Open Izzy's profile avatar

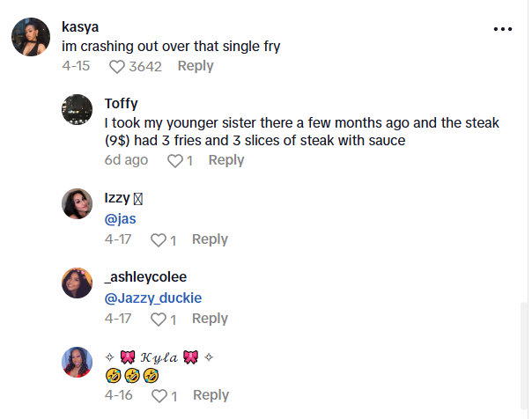coord(78,204)
